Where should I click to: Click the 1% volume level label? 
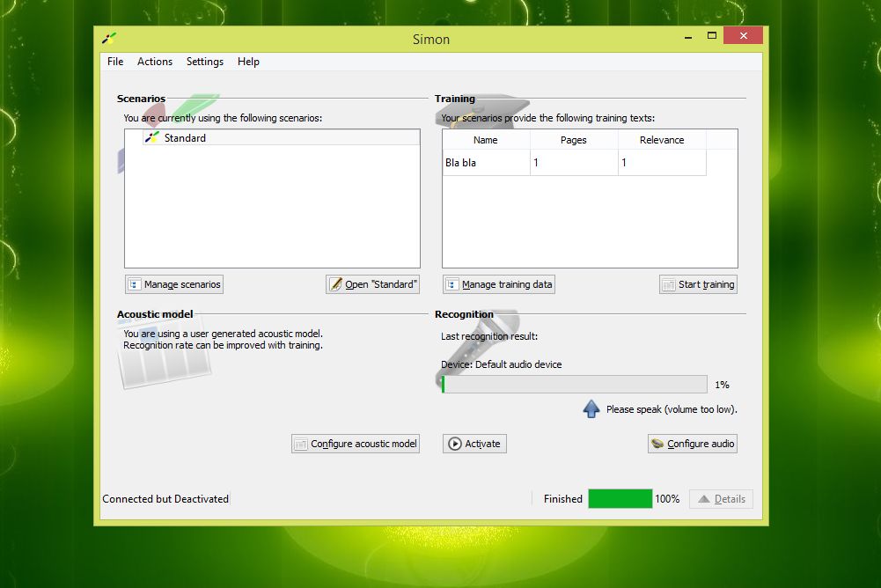coord(722,385)
